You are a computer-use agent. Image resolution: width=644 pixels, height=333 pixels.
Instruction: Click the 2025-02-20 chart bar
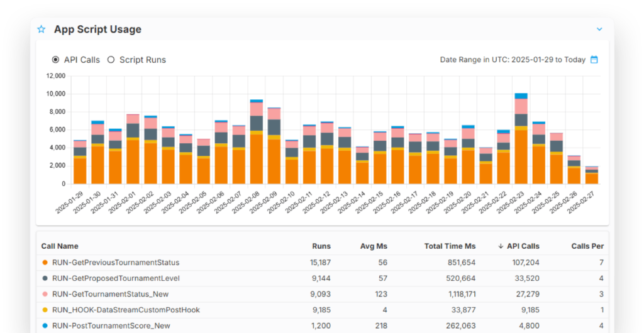point(468,155)
